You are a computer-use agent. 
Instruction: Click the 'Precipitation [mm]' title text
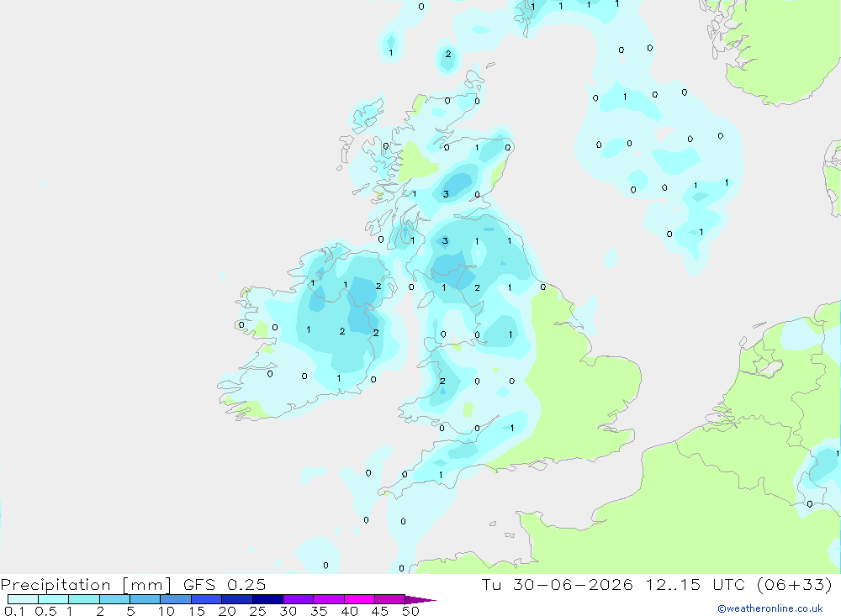[87, 585]
